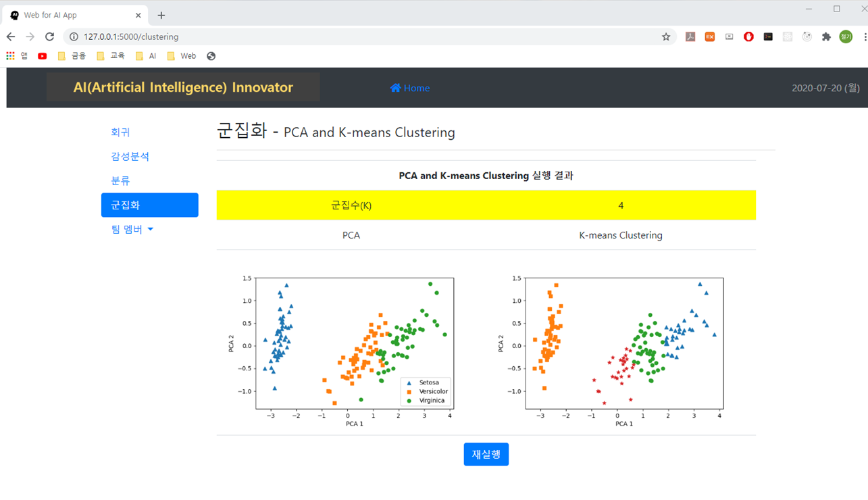
Task: Click the back navigation arrow
Action: [x=10, y=36]
